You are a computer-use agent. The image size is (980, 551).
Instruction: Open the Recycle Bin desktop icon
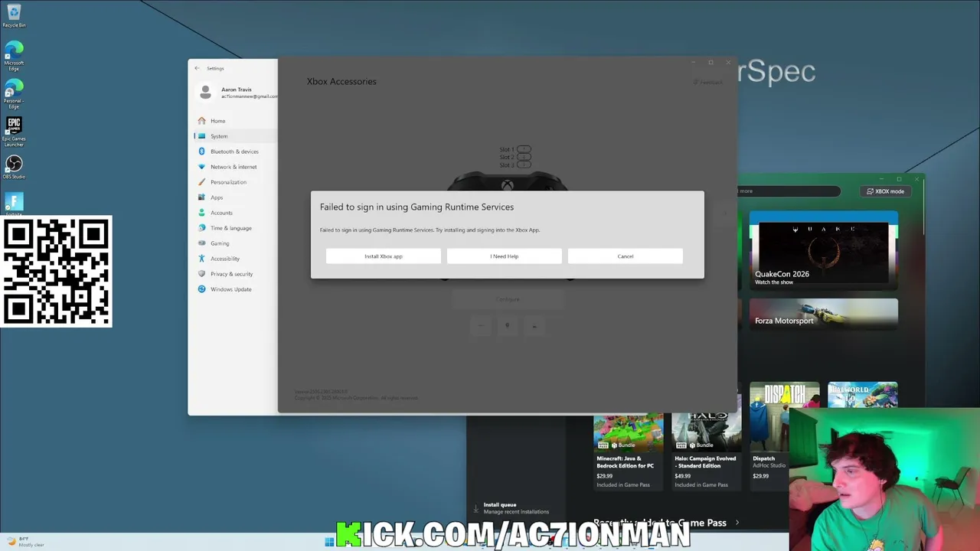pos(14,15)
